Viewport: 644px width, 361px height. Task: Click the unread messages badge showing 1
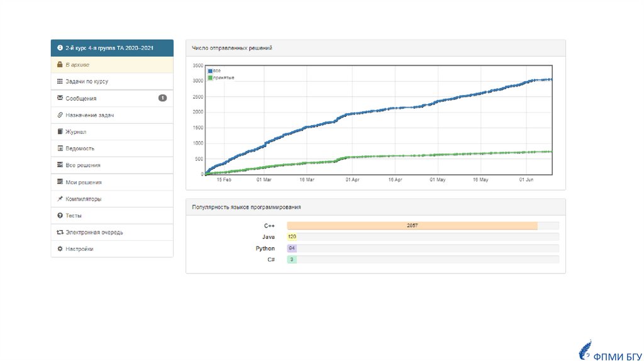point(162,98)
